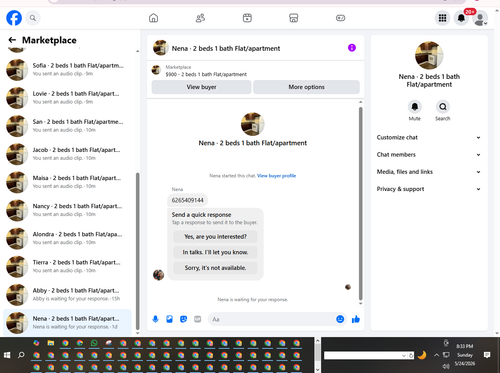Image resolution: width=500 pixels, height=373 pixels.
Task: Click the More options button
Action: pyautogui.click(x=306, y=87)
